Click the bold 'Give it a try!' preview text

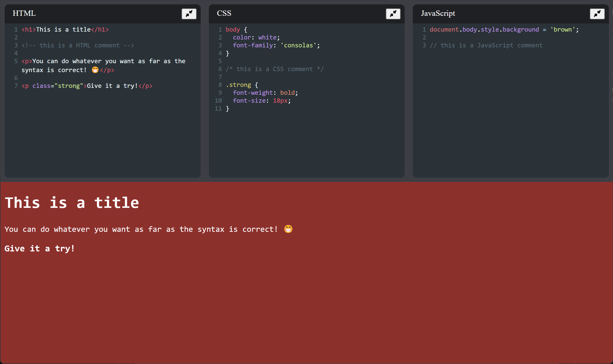point(40,248)
